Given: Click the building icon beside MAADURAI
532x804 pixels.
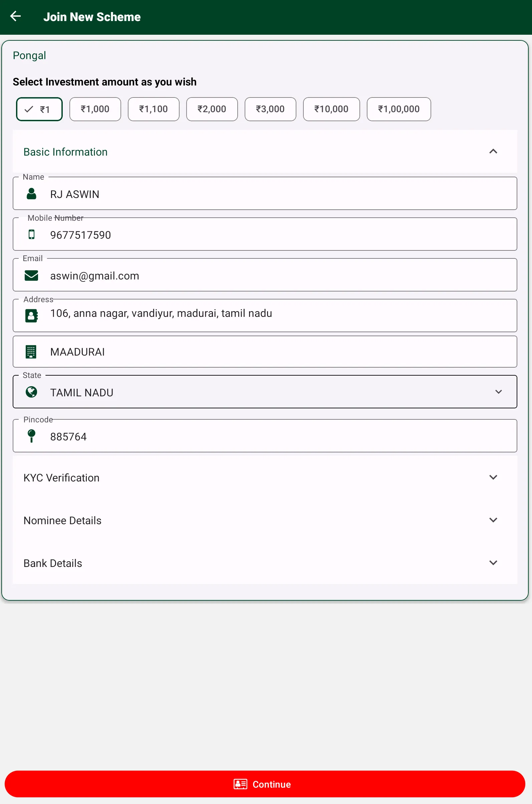Looking at the screenshot, I should tap(31, 352).
